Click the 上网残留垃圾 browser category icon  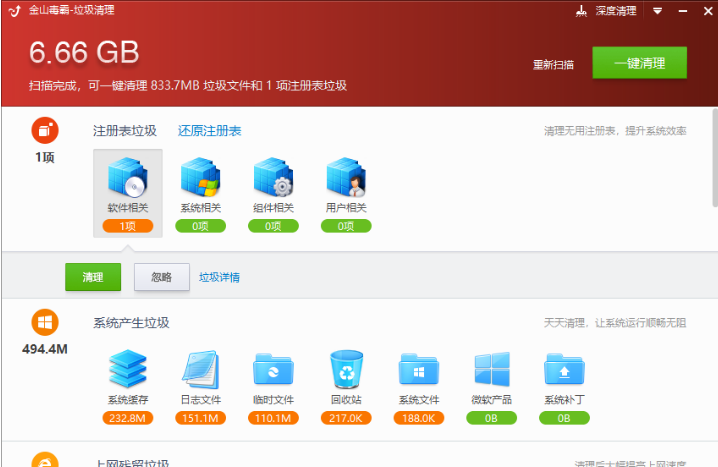pos(45,460)
